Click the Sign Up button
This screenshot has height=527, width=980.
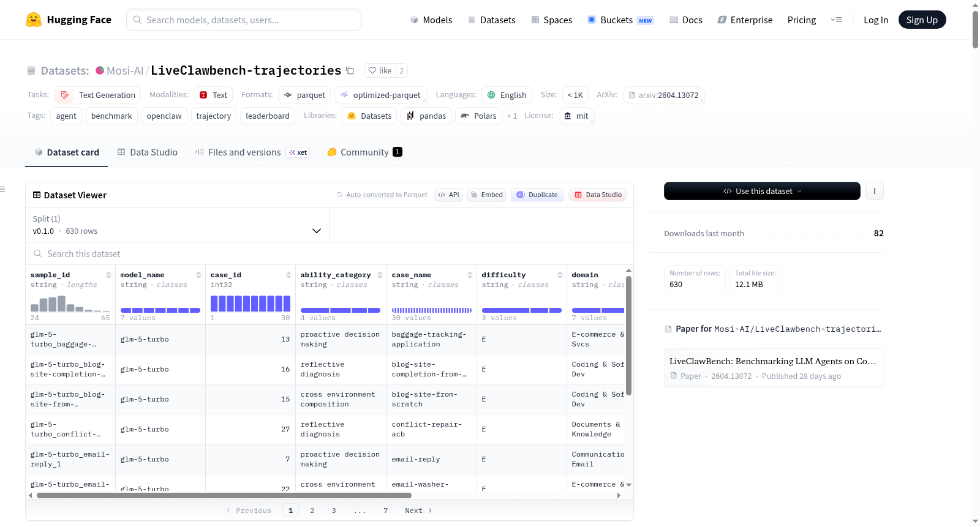click(x=922, y=20)
